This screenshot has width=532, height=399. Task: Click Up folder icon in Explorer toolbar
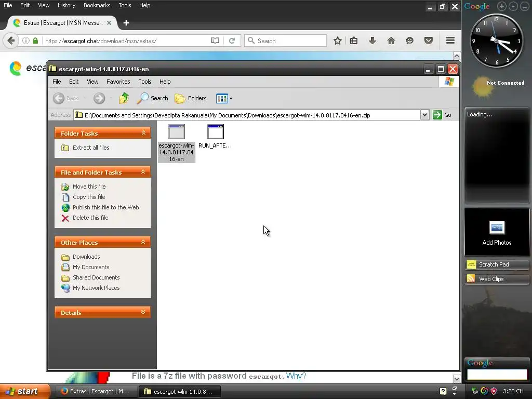tap(124, 98)
